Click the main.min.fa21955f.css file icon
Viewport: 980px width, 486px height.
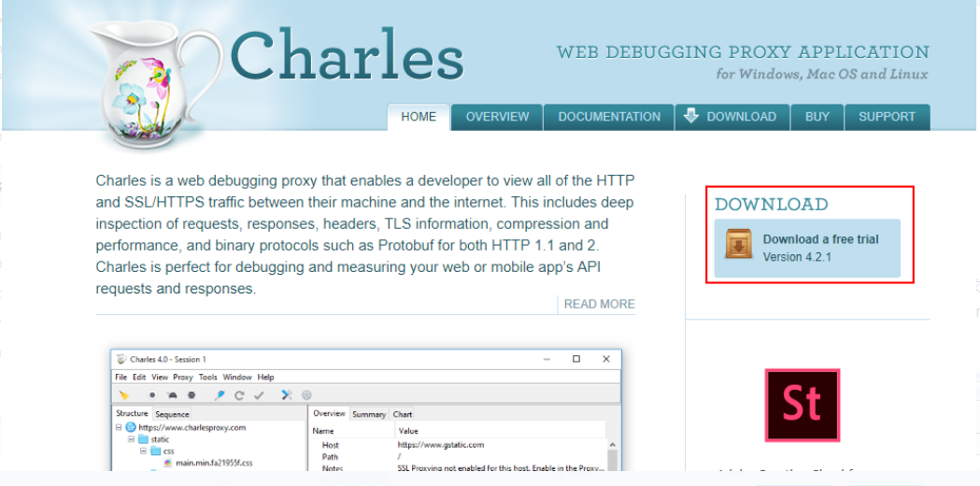[168, 463]
